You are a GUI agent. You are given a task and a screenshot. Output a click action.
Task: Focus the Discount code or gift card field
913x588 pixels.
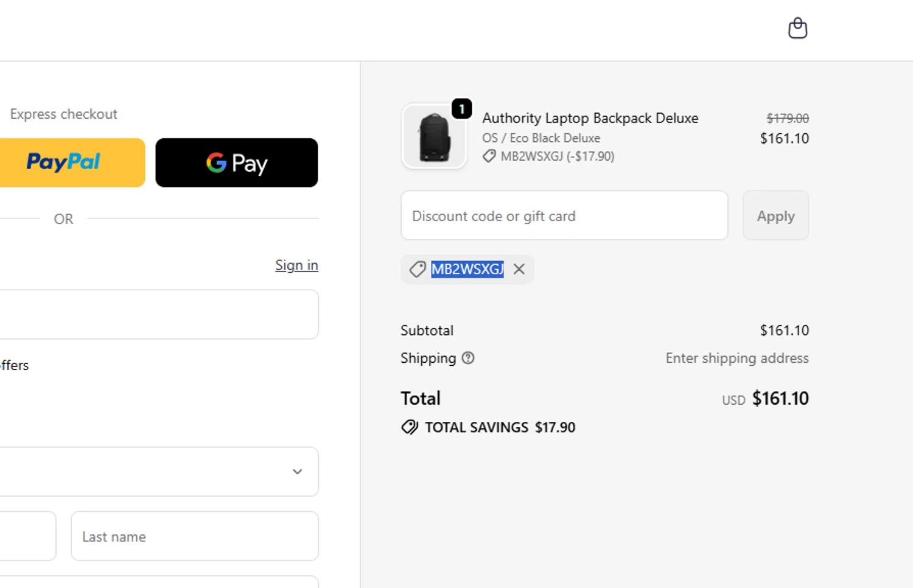[564, 215]
